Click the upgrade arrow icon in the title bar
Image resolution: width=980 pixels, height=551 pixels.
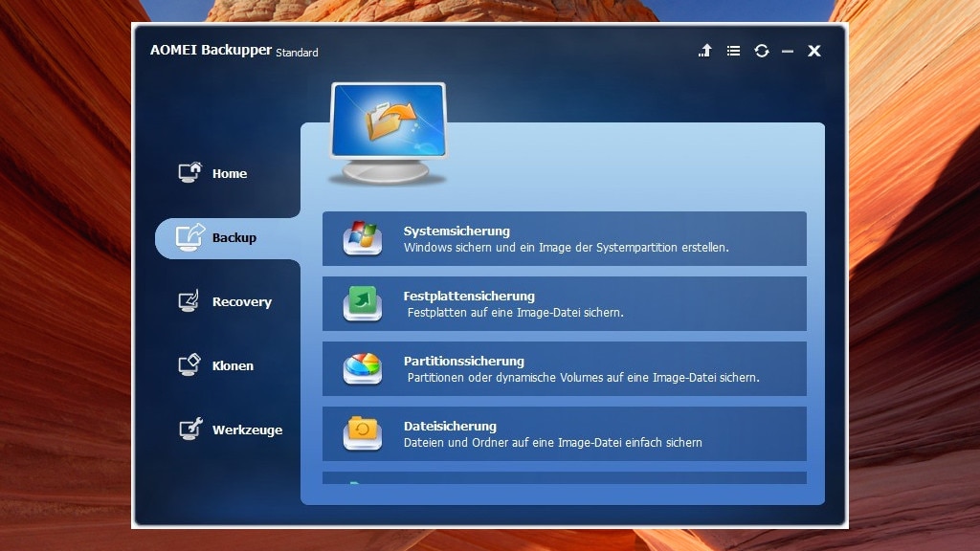click(704, 51)
